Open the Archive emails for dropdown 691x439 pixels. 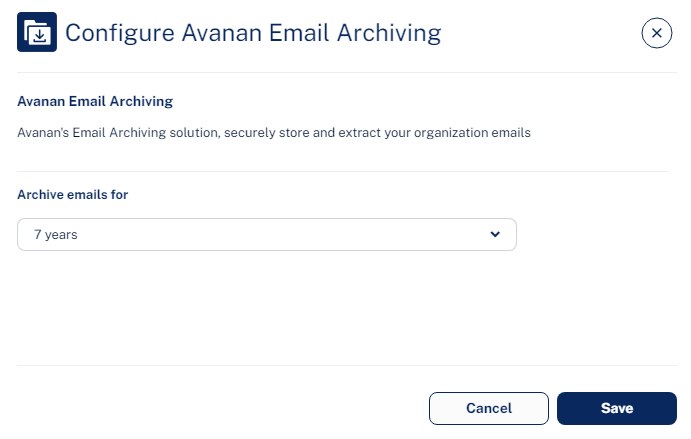click(267, 234)
